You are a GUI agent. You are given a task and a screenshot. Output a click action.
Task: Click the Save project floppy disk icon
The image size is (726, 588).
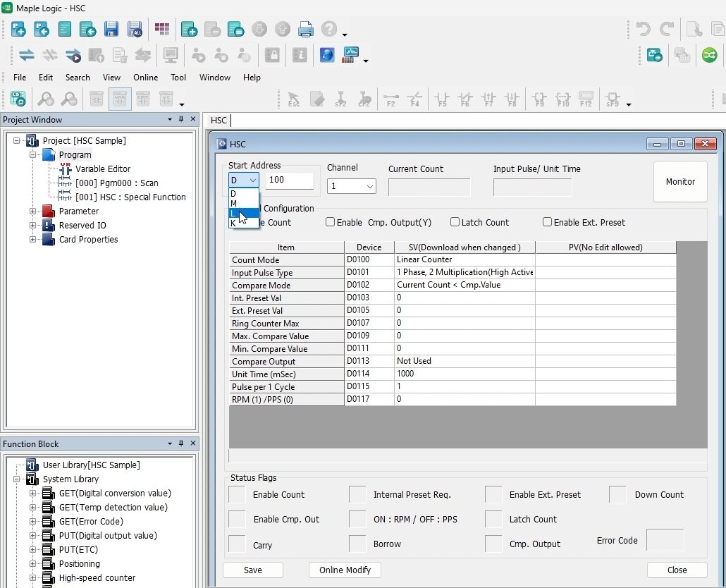coord(111,29)
